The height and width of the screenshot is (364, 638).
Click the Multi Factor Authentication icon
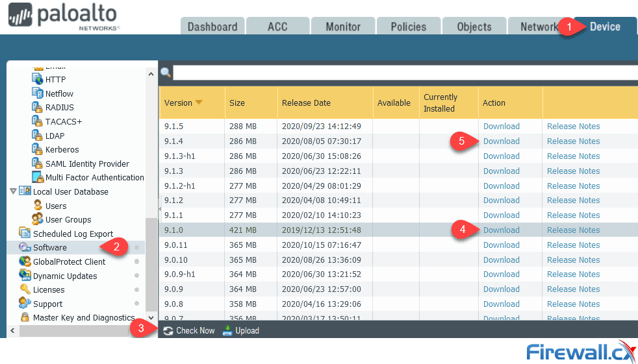[x=38, y=177]
